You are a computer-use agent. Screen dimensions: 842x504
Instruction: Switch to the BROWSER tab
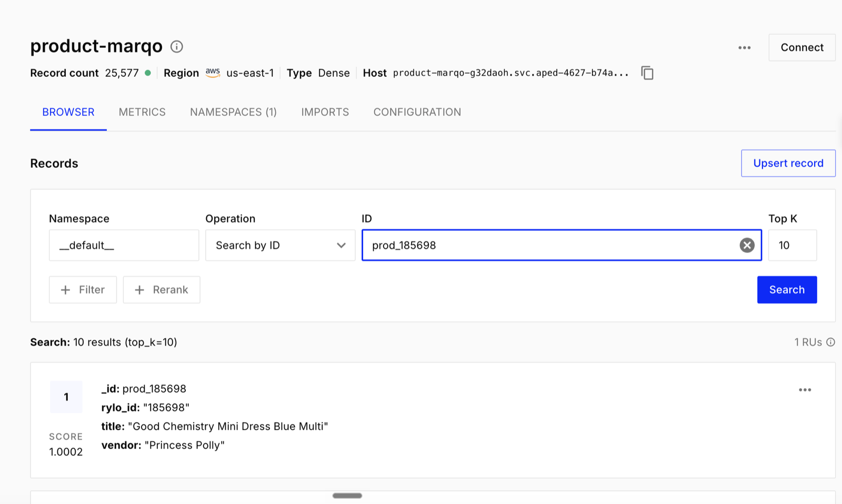[68, 112]
